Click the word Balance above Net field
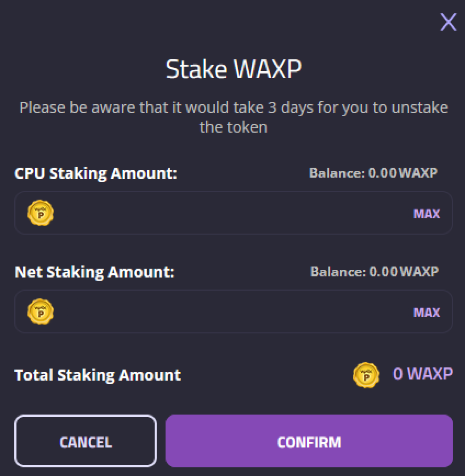The height and width of the screenshot is (476, 465). coord(338,272)
